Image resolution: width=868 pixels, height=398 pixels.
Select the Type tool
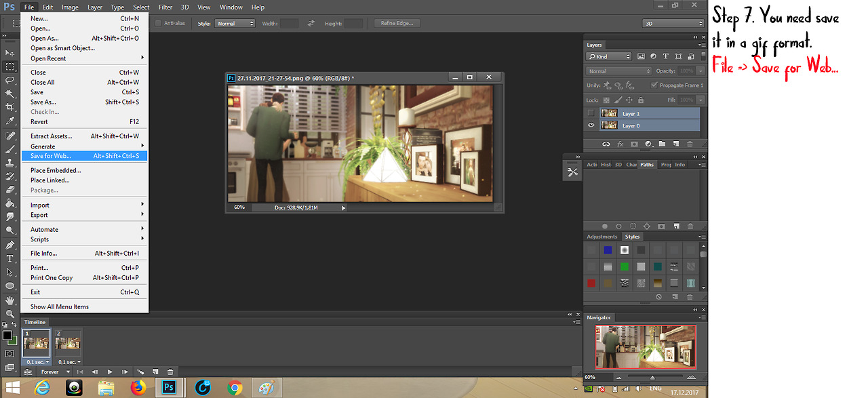(x=9, y=258)
